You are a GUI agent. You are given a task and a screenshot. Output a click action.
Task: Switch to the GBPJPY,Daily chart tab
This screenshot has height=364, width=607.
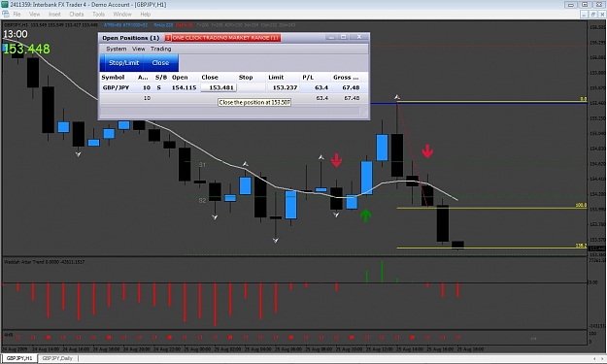coord(57,358)
